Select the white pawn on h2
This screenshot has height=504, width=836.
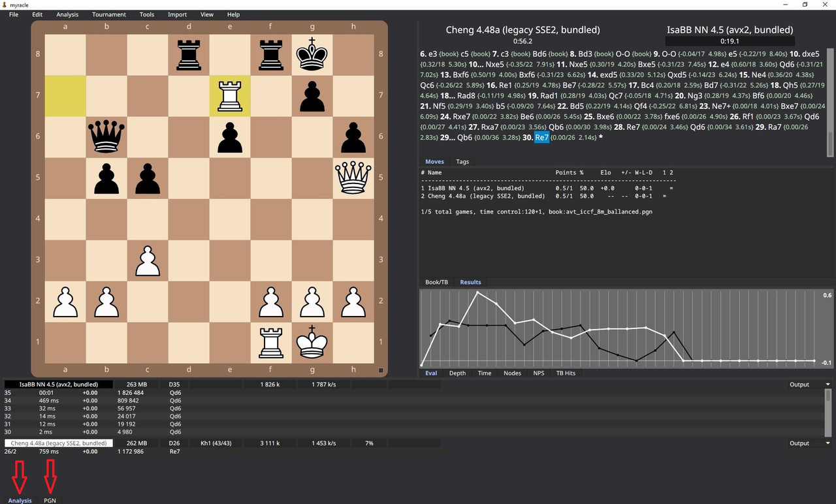tap(353, 303)
